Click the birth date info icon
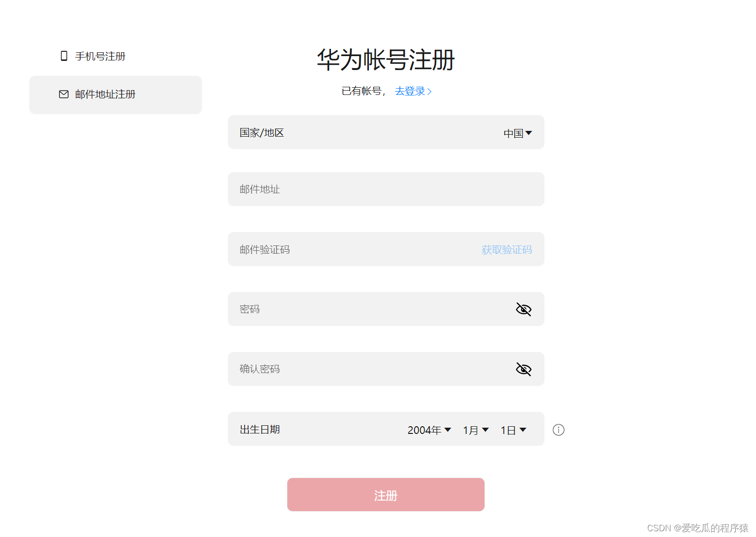Viewport: 756px width, 537px height. click(558, 430)
